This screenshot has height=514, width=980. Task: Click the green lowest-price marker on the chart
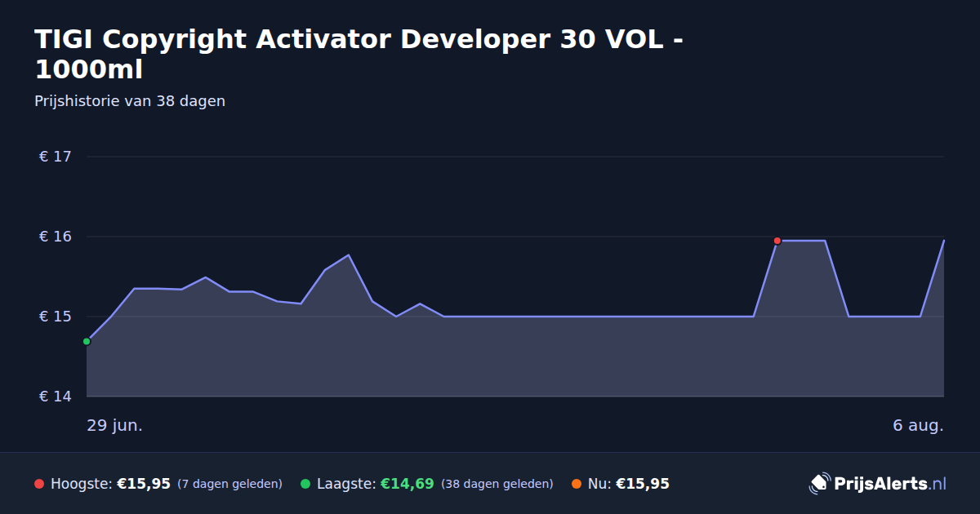87,341
